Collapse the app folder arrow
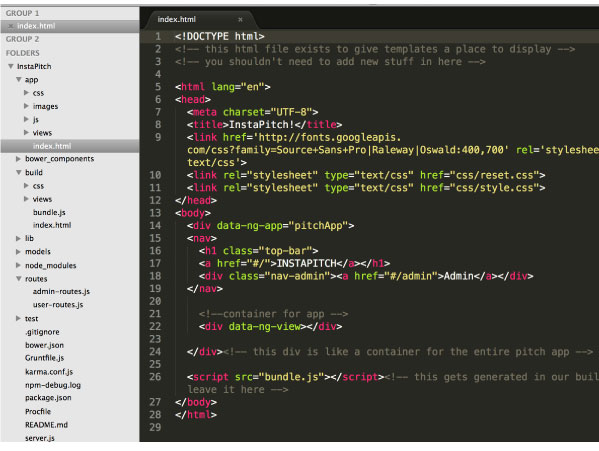 coord(18,79)
